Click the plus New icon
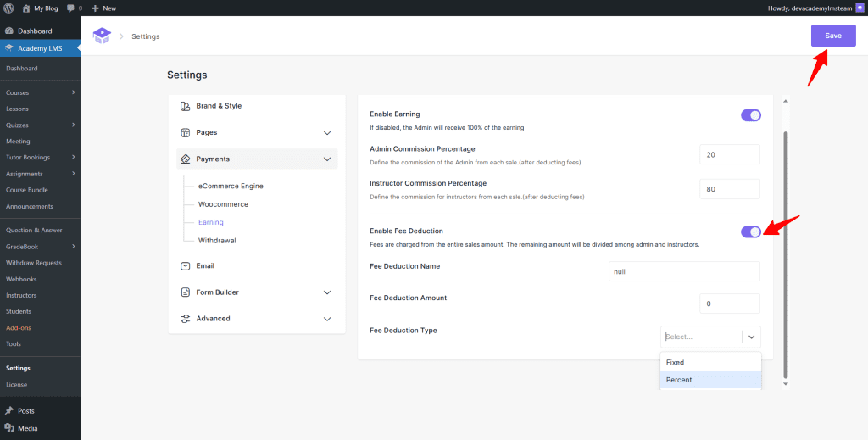 pos(95,8)
